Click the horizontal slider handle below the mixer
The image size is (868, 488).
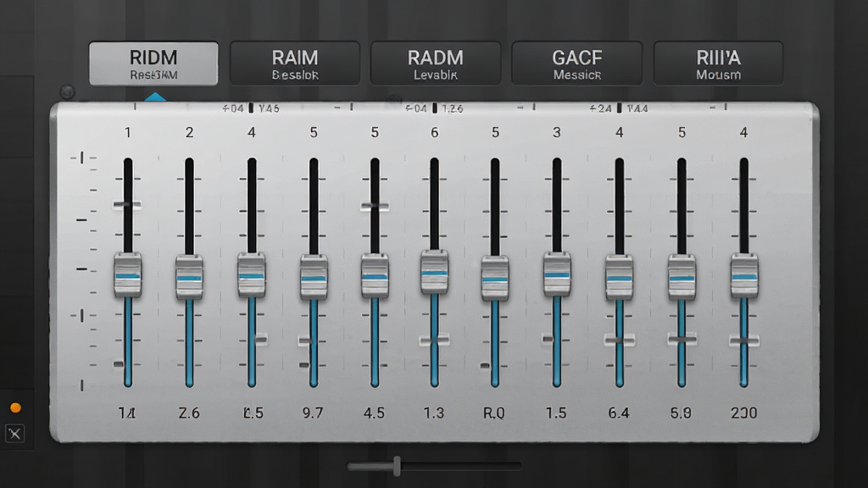coord(397,467)
